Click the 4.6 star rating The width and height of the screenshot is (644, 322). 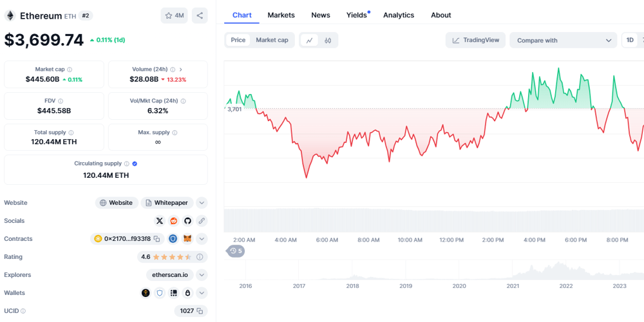[166, 257]
